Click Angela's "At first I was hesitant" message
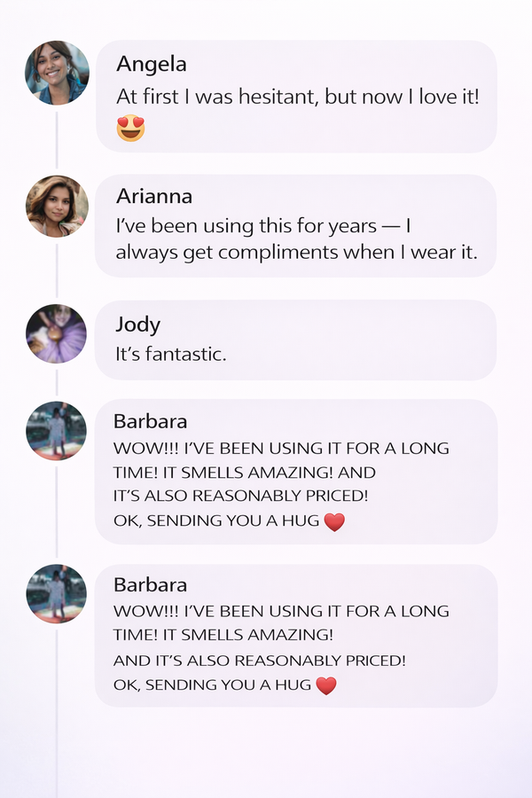 click(298, 97)
